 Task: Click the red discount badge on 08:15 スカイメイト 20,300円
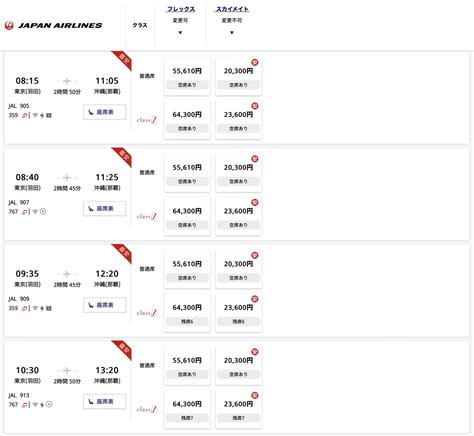coord(255,62)
